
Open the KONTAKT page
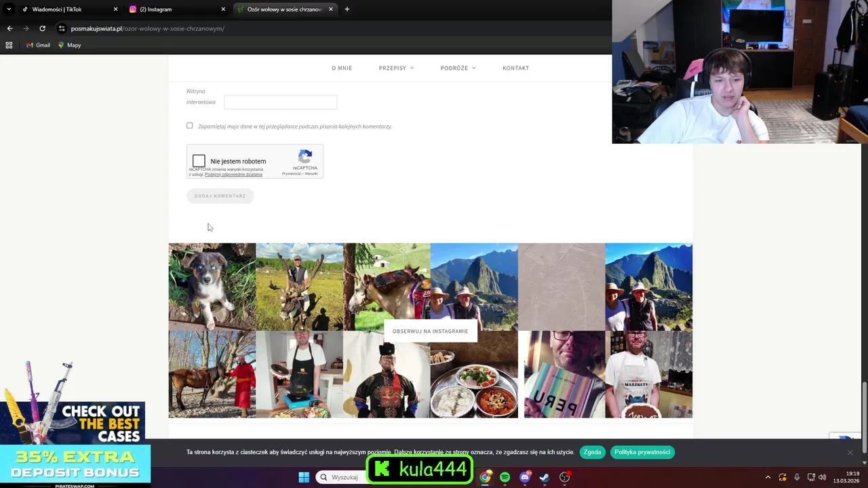[515, 68]
